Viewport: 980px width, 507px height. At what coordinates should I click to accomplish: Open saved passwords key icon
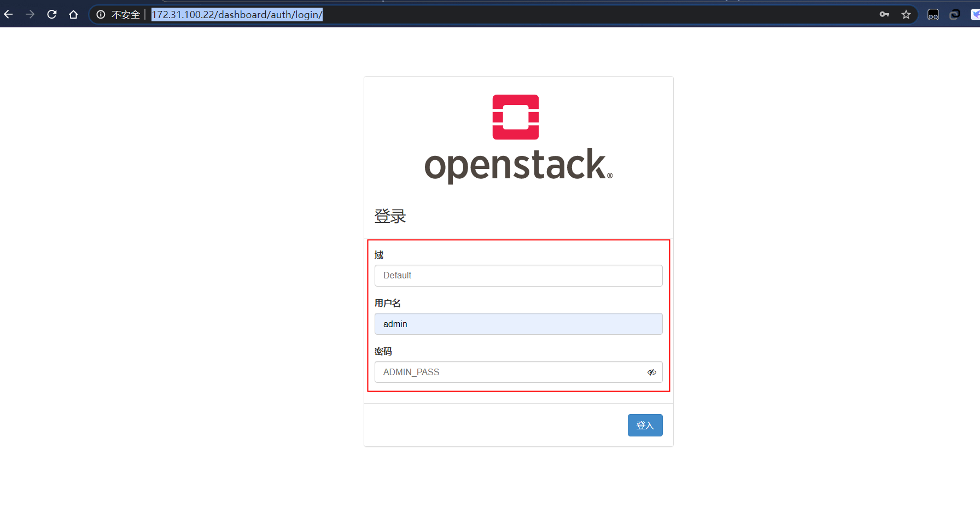884,15
